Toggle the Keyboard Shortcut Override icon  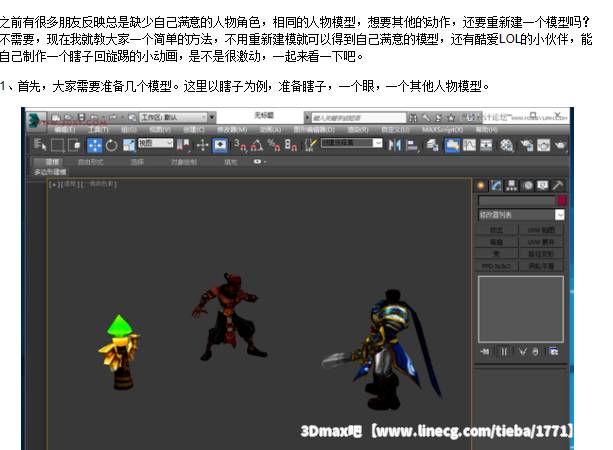220,145
